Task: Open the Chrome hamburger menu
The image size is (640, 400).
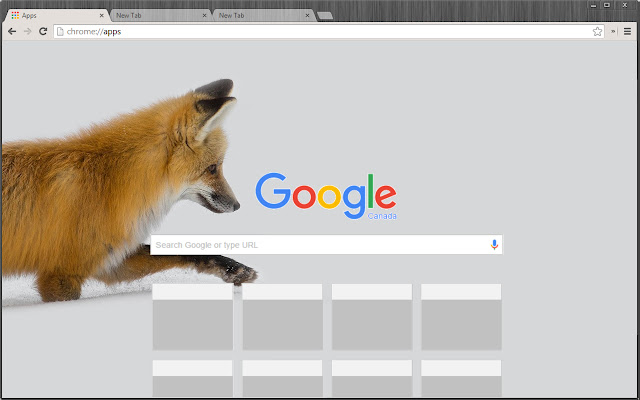Action: pyautogui.click(x=627, y=31)
